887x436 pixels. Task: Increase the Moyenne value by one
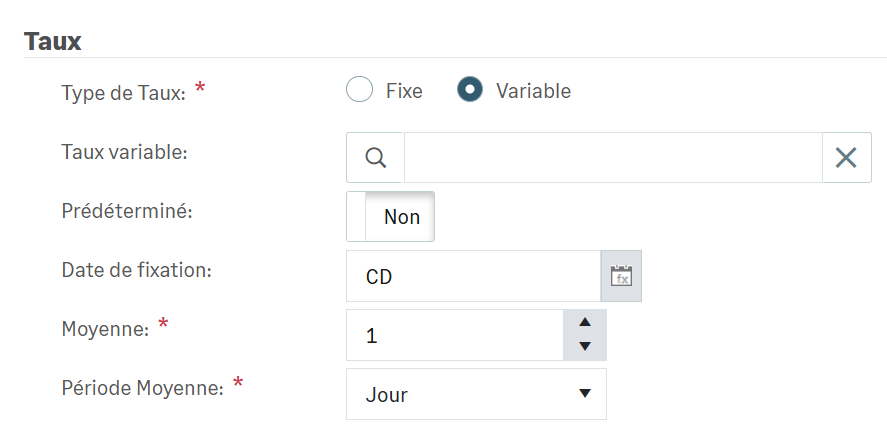(x=585, y=322)
